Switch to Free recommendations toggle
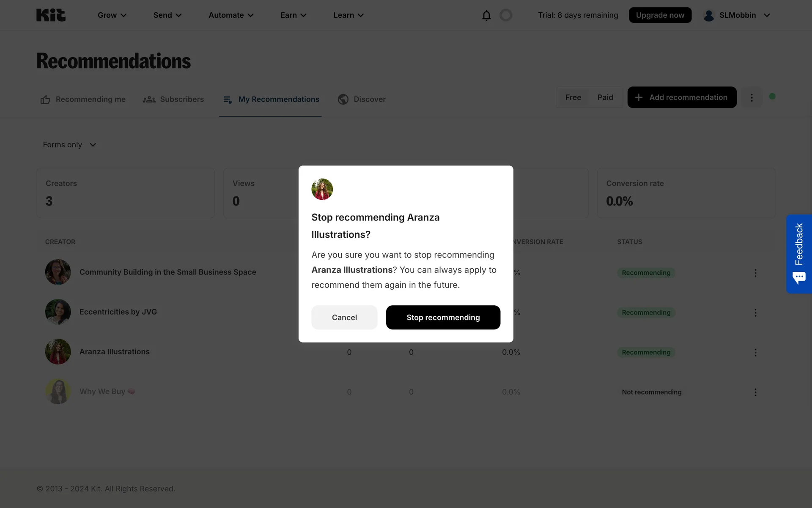This screenshot has height=508, width=812. pos(573,97)
